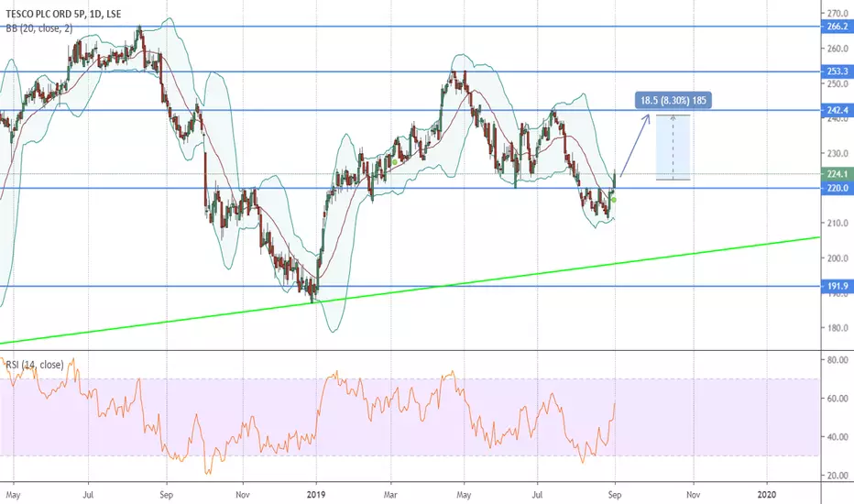Click the 220.0 horizontal line price label
This screenshot has height=504, width=854.
(838, 188)
